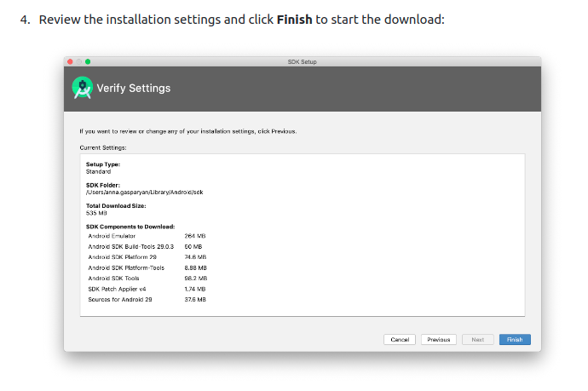
Task: Click the disabled Next button
Action: click(477, 339)
